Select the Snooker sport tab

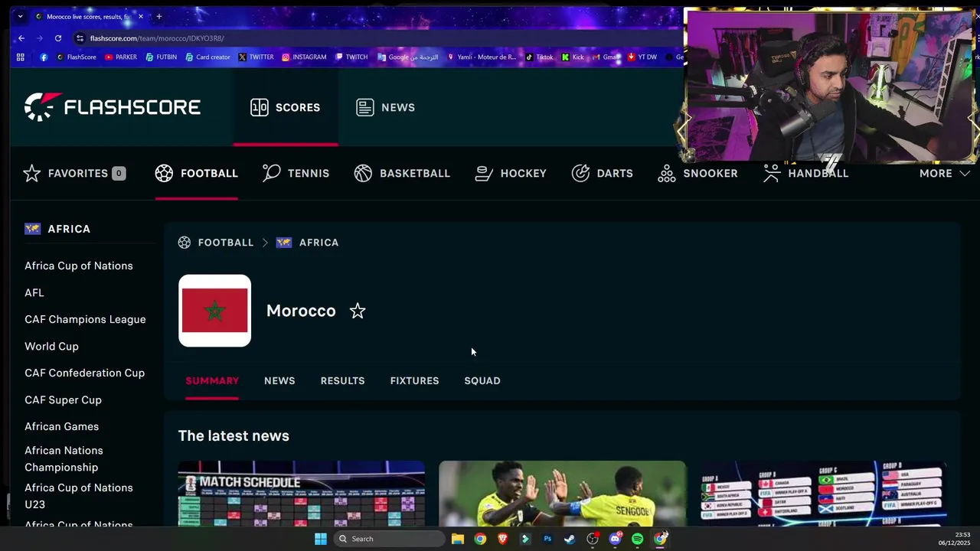click(x=697, y=174)
